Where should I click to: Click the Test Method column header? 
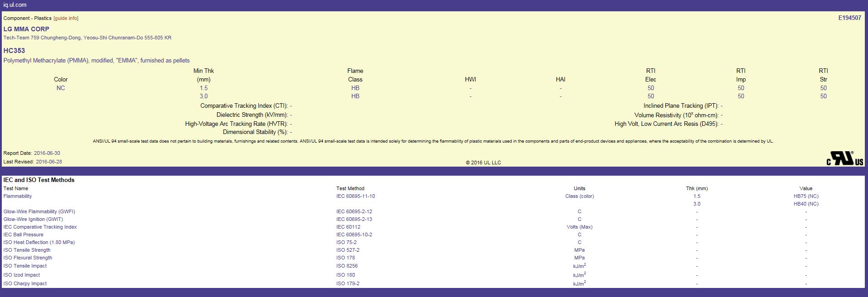click(350, 188)
